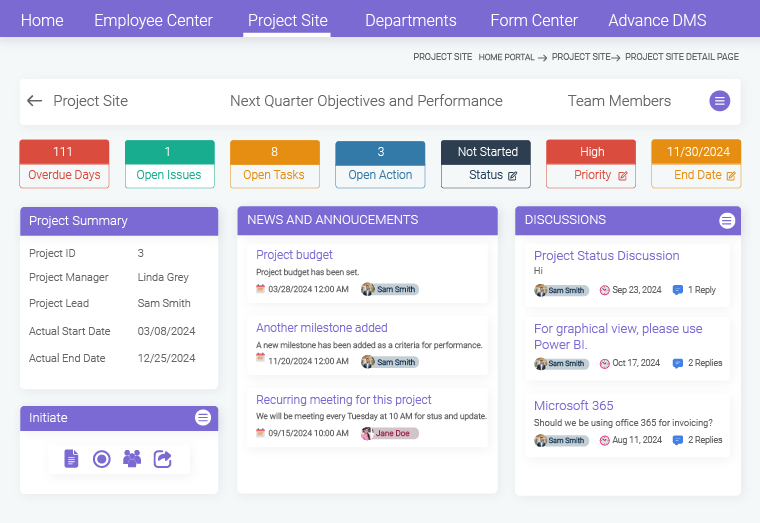Click the NEWS AND ANNOUCEMENTS panel header
This screenshot has width=760, height=523.
(x=367, y=221)
